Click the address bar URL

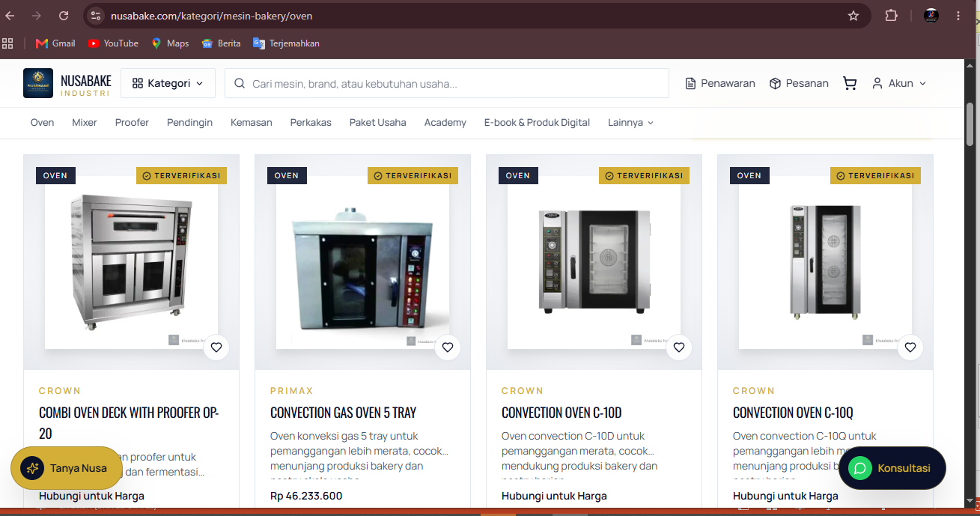click(x=211, y=16)
